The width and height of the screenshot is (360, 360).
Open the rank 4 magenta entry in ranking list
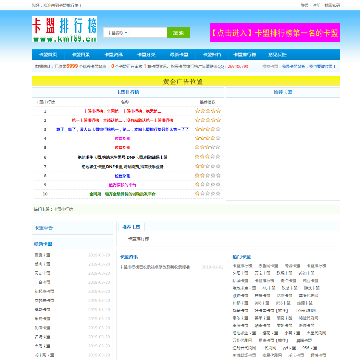[122, 138]
